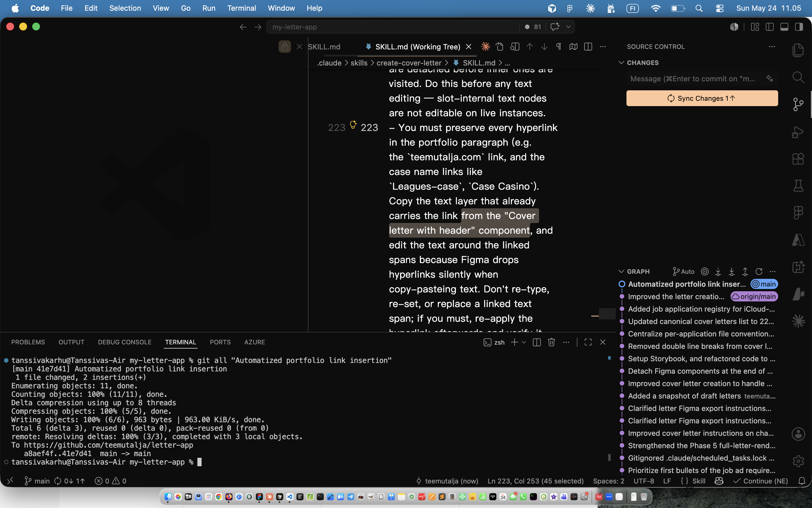Open editor More Actions ellipsis
This screenshot has height=508, width=812.
[x=603, y=47]
